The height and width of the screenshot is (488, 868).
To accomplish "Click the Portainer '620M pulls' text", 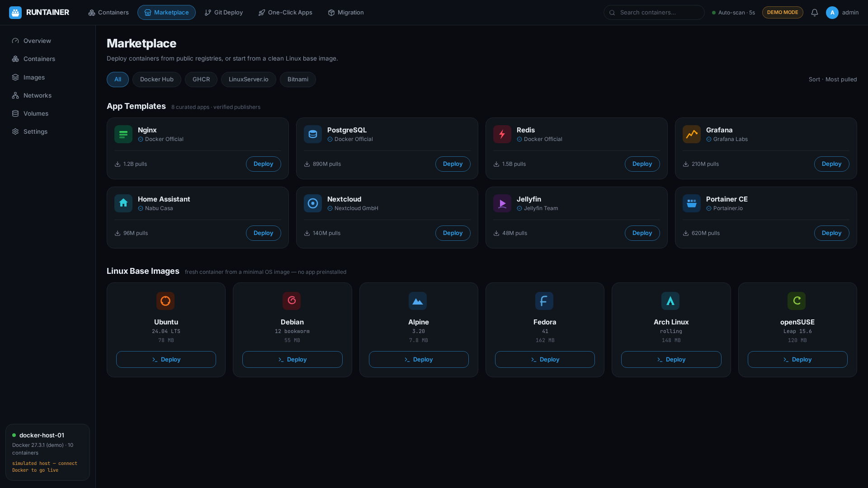I will point(706,233).
